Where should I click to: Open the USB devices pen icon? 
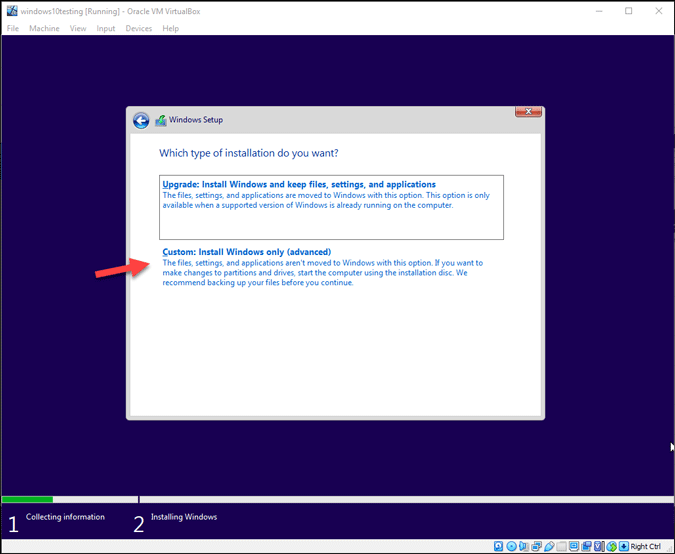click(549, 546)
